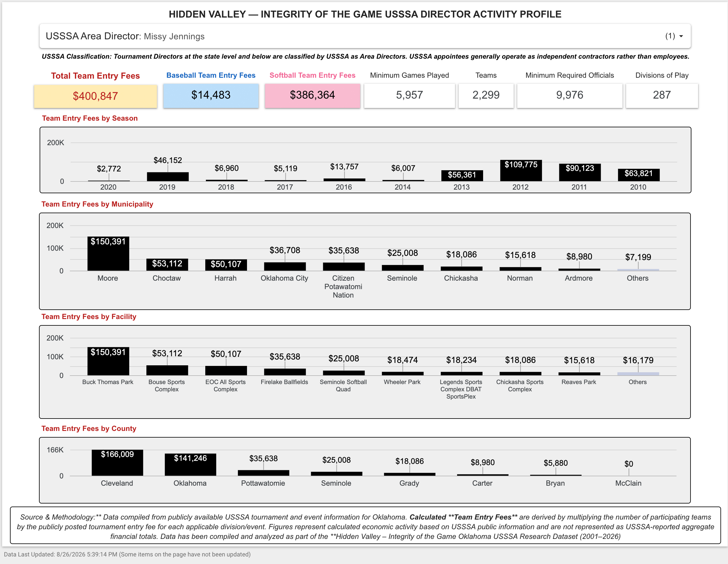
Task: Click the $6,007 value above 2014
Action: point(403,168)
